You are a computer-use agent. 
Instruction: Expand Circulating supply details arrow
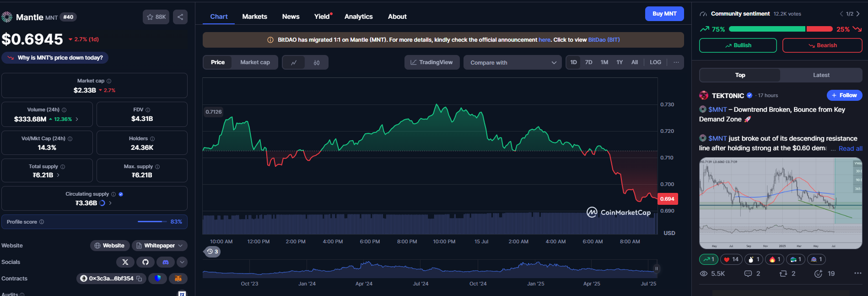(x=110, y=203)
